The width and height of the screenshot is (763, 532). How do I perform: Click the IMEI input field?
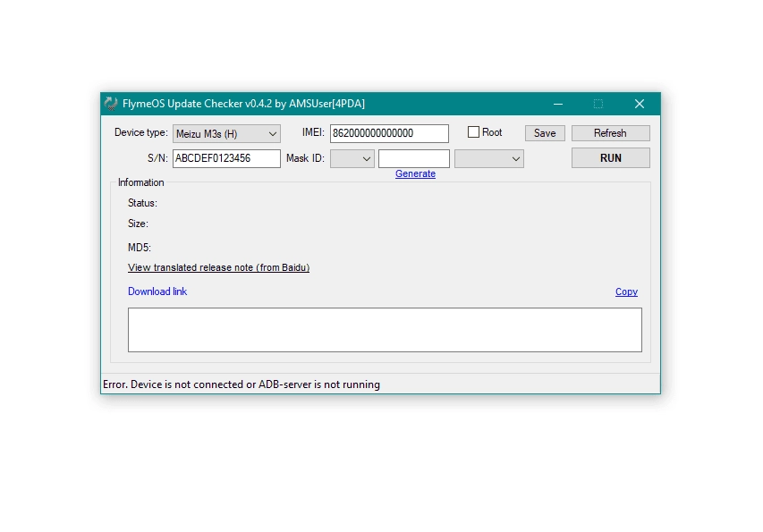click(389, 133)
